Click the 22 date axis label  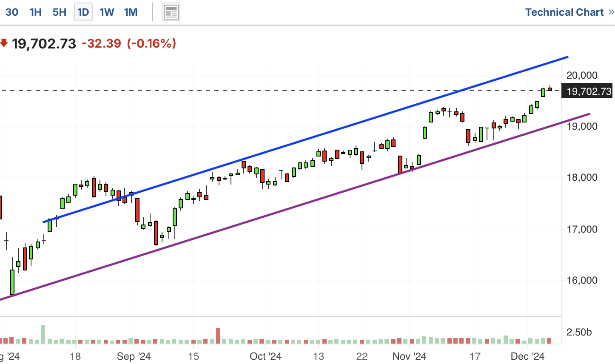click(362, 356)
